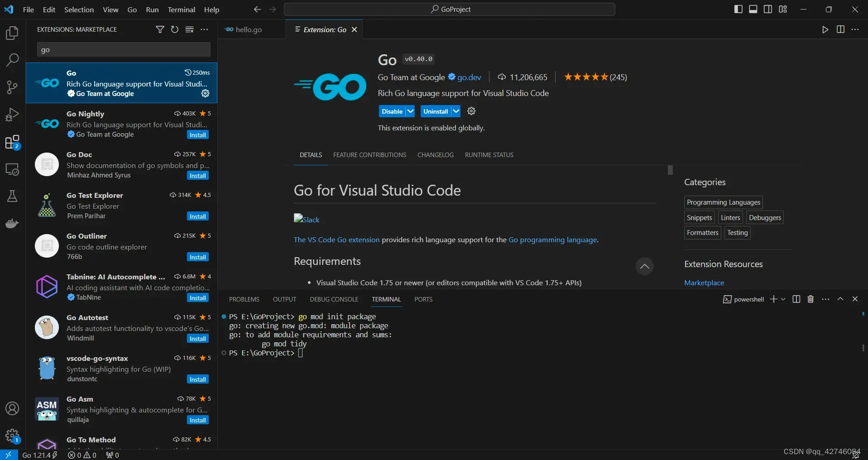Screen dimensions: 868x460
Task: Open the Search view in the activity bar
Action: (x=12, y=60)
